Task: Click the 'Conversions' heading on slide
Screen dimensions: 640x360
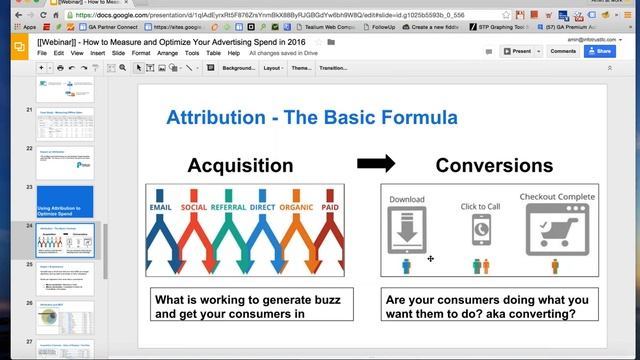Action: 494,165
